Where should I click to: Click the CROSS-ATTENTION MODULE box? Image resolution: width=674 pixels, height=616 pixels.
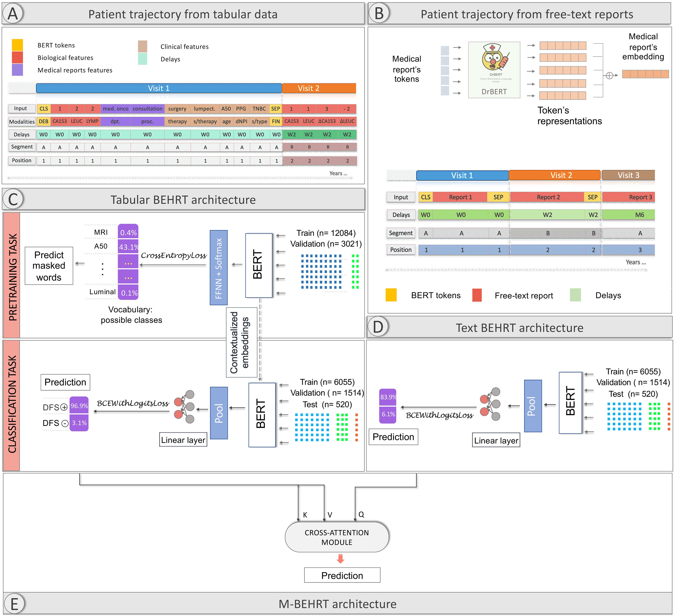point(337,537)
